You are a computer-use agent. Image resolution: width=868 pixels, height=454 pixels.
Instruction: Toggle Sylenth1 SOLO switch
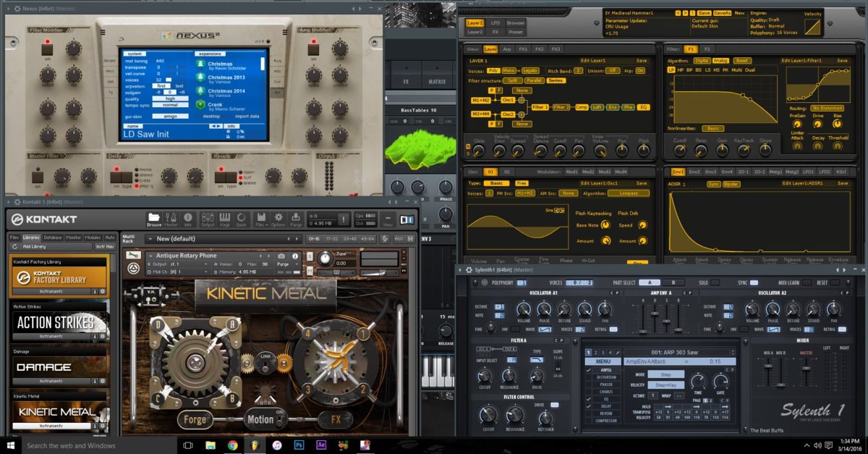pos(715,282)
